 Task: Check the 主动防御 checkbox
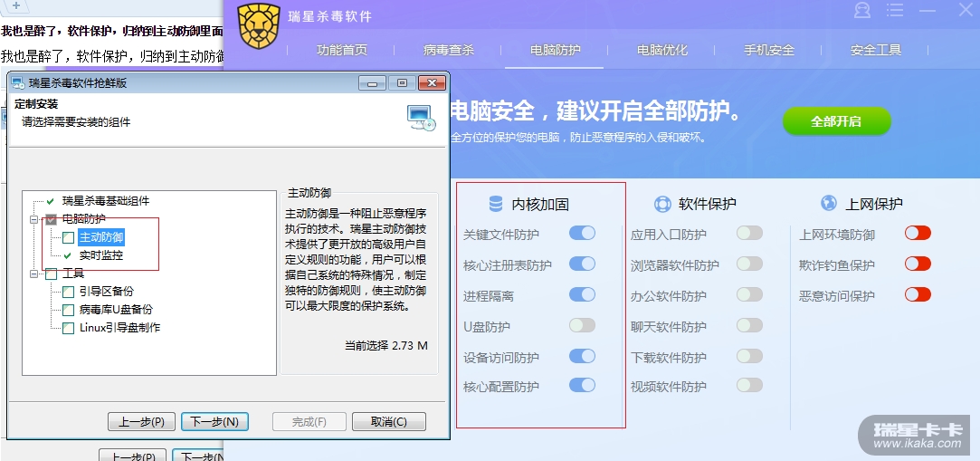pos(68,237)
